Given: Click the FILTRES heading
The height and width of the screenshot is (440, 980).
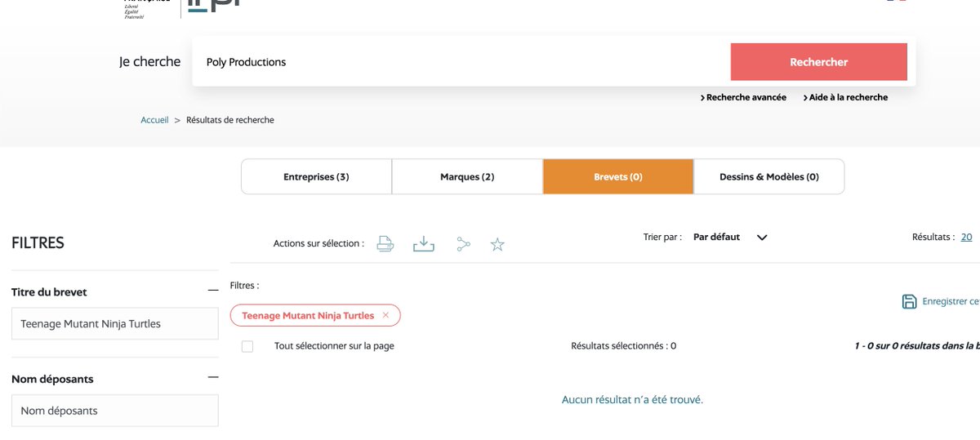Looking at the screenshot, I should (x=38, y=243).
